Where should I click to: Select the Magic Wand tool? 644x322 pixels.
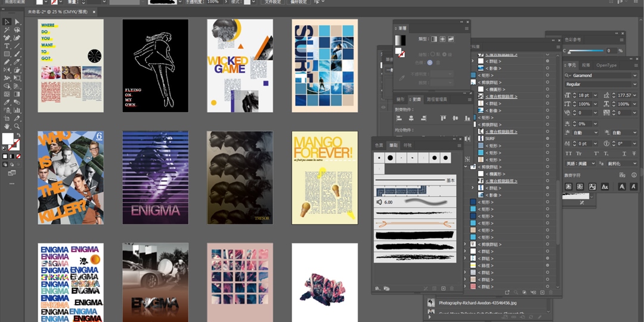(x=7, y=30)
